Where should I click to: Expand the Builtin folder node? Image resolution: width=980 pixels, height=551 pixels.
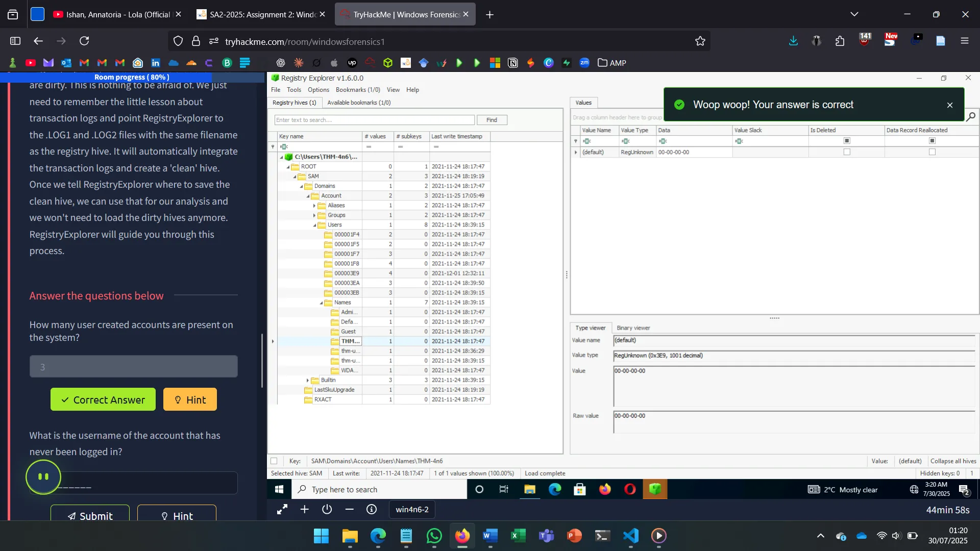pyautogui.click(x=308, y=380)
